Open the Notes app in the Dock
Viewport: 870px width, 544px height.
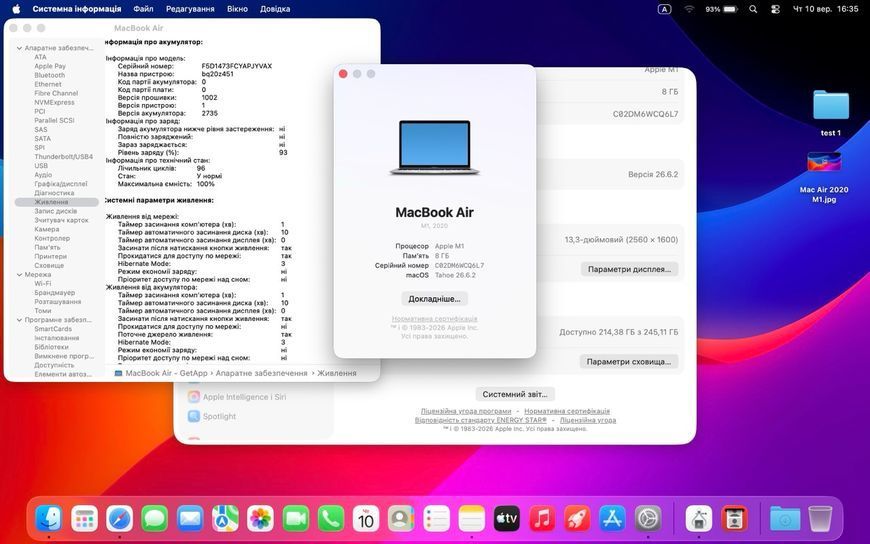pos(472,520)
